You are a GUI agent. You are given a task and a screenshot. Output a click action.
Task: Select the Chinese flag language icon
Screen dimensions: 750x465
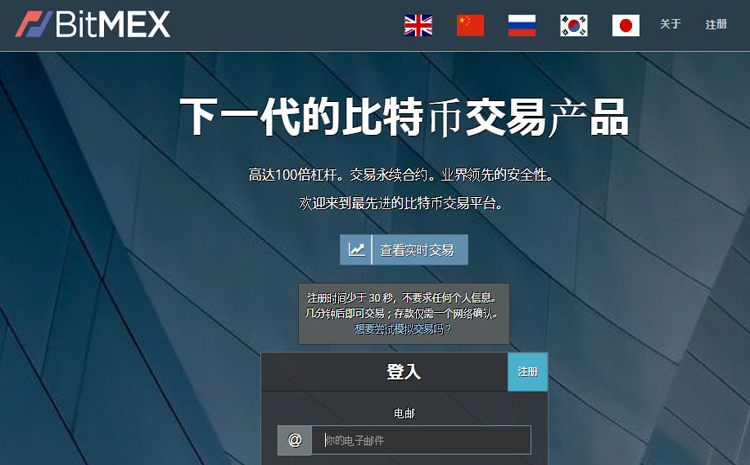coord(470,25)
